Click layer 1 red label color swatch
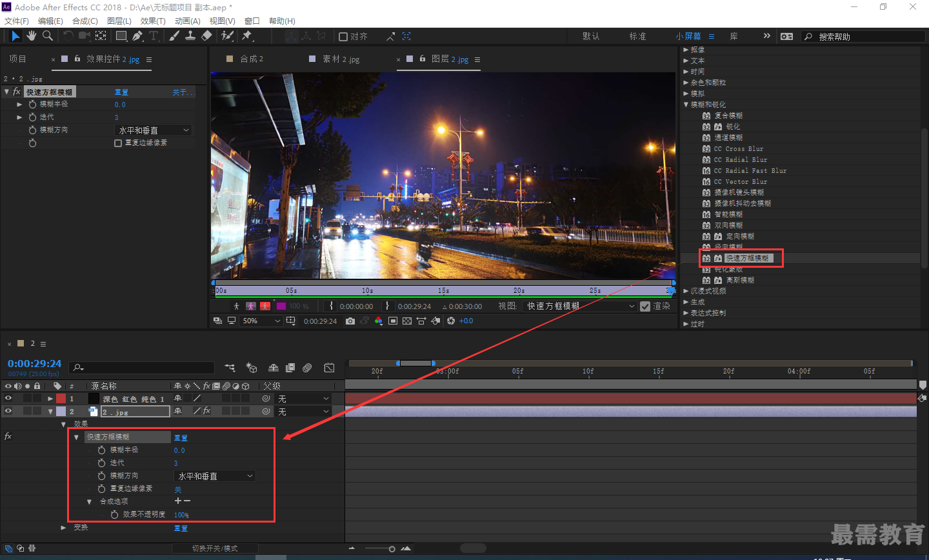This screenshot has width=929, height=560. [61, 399]
